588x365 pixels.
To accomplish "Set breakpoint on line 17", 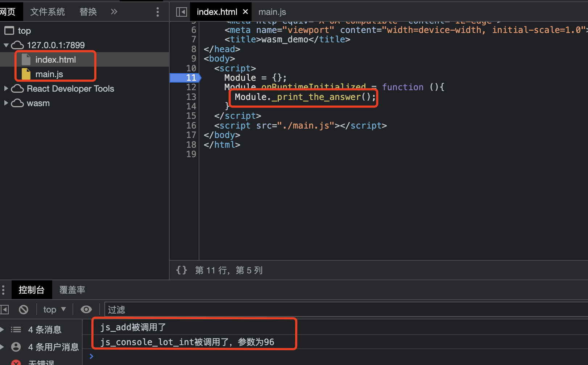I will pos(191,135).
